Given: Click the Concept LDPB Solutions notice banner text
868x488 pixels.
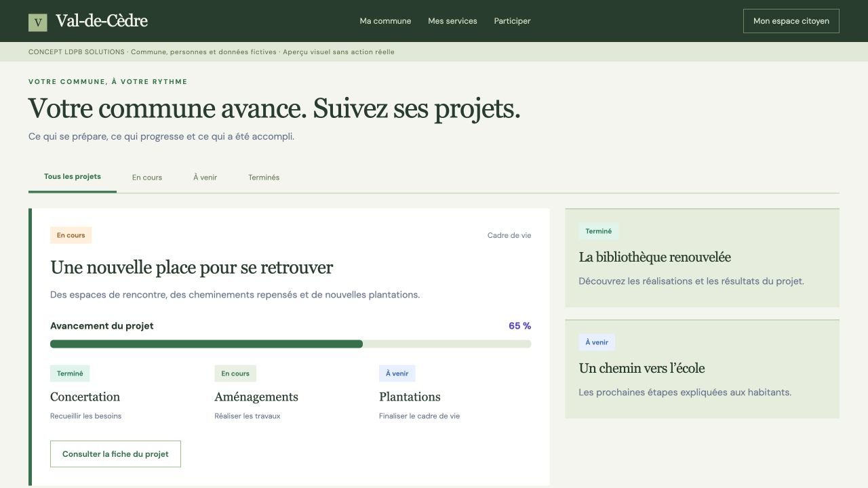Looking at the screenshot, I should [x=212, y=52].
